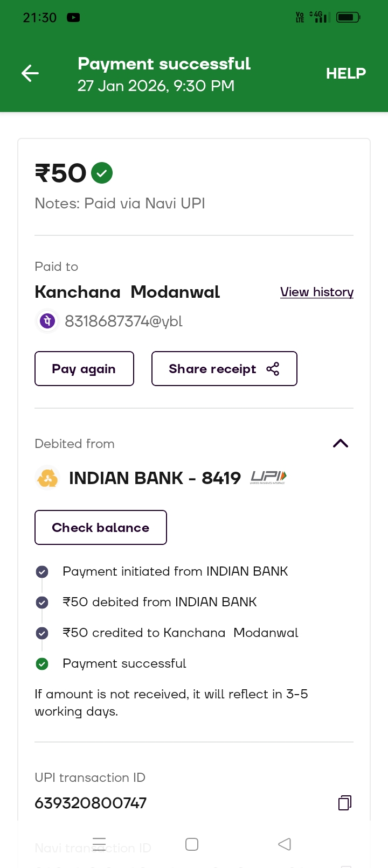Viewport: 388px width, 868px height.
Task: Tap the back arrow in header
Action: [30, 73]
